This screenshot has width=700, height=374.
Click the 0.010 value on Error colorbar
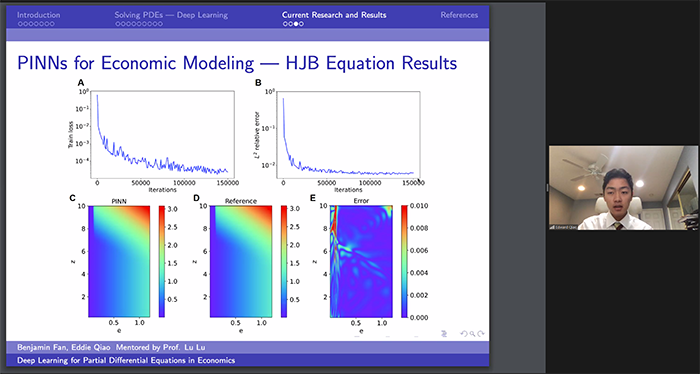pos(420,206)
